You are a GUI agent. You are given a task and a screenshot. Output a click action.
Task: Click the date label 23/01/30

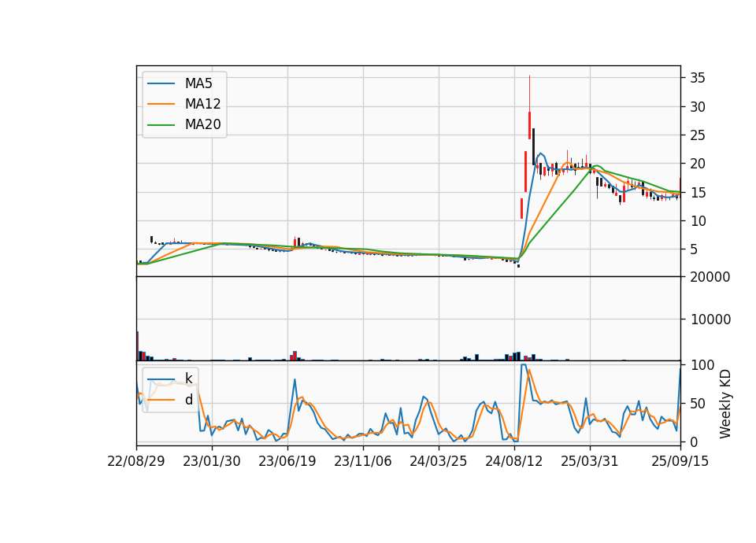pos(212,461)
